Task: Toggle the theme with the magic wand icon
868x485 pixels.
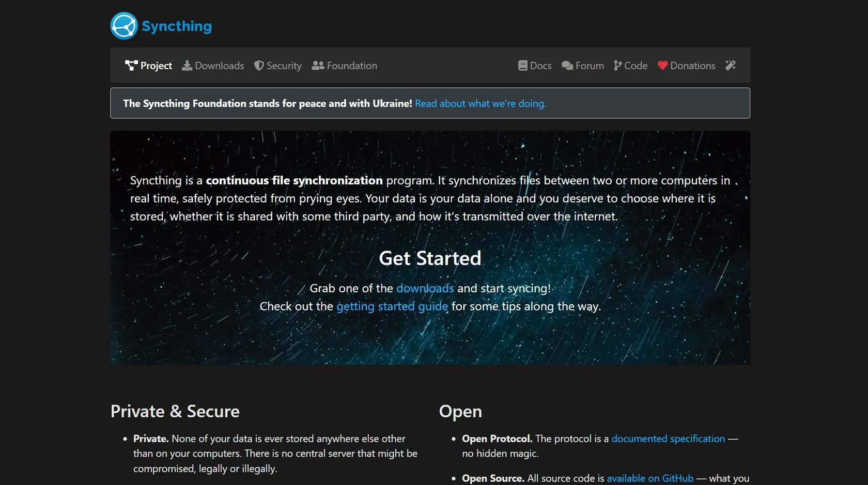Action: click(730, 65)
